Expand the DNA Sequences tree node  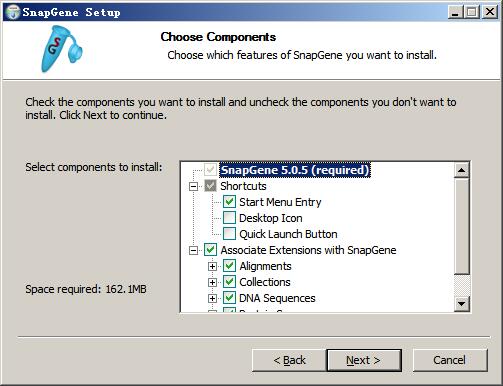point(212,298)
